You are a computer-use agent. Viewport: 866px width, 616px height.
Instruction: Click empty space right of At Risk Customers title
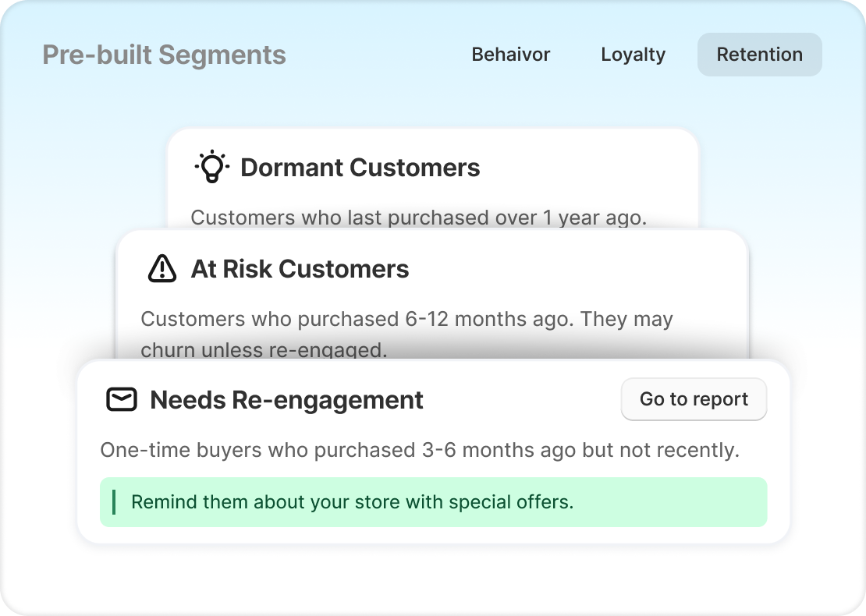pos(577,269)
